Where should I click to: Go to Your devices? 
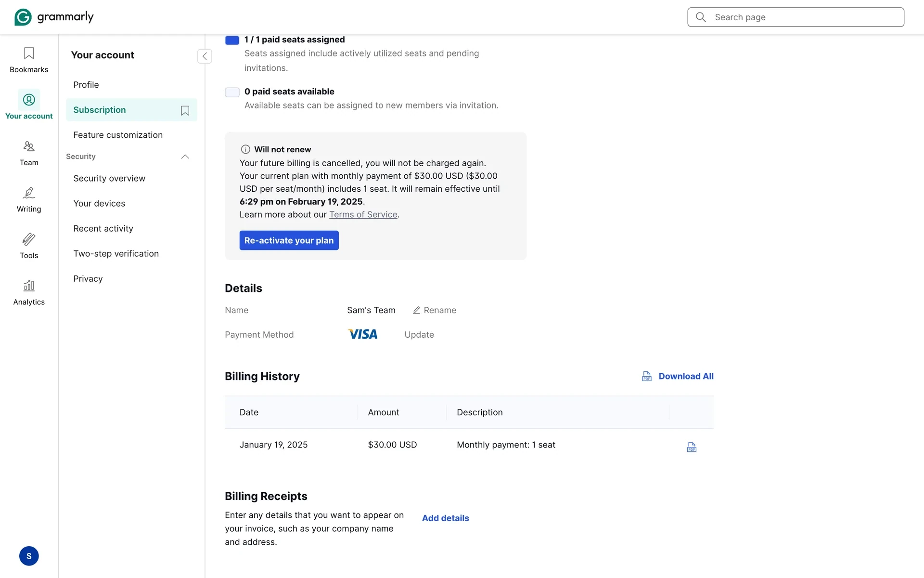[131, 203]
